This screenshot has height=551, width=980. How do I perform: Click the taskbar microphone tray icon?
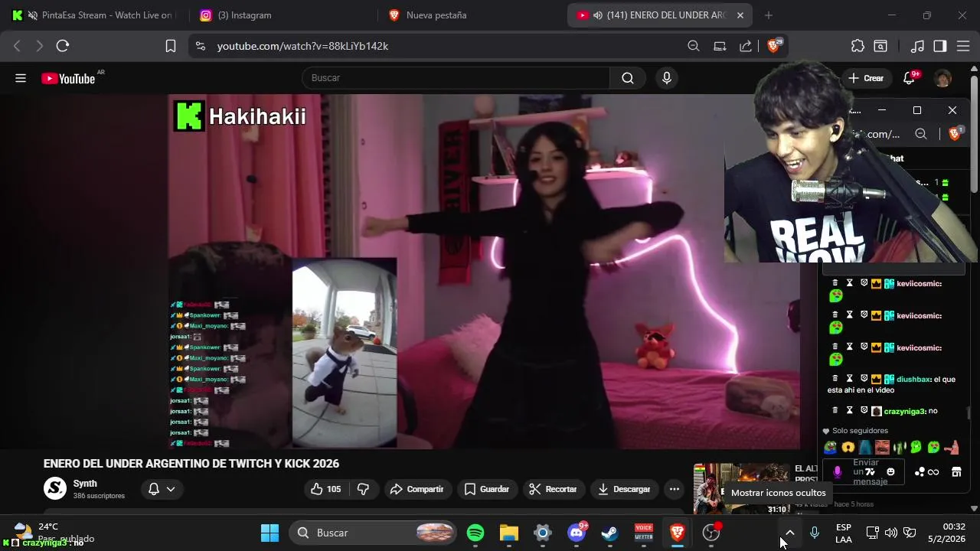(x=815, y=533)
